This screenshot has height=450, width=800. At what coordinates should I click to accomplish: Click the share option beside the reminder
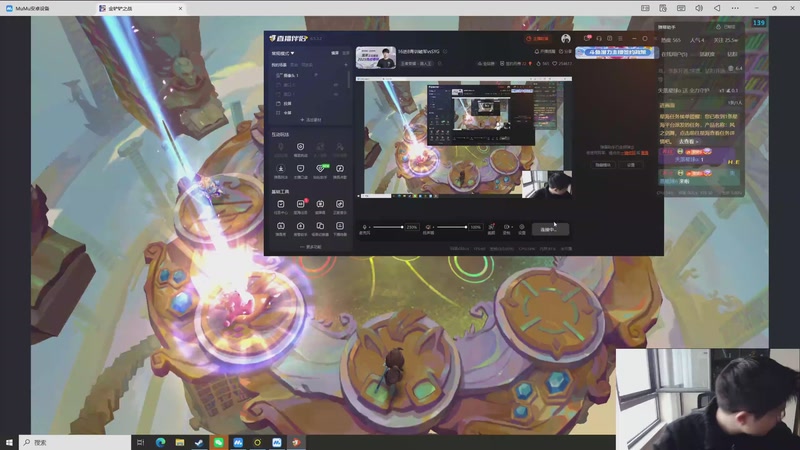565,52
